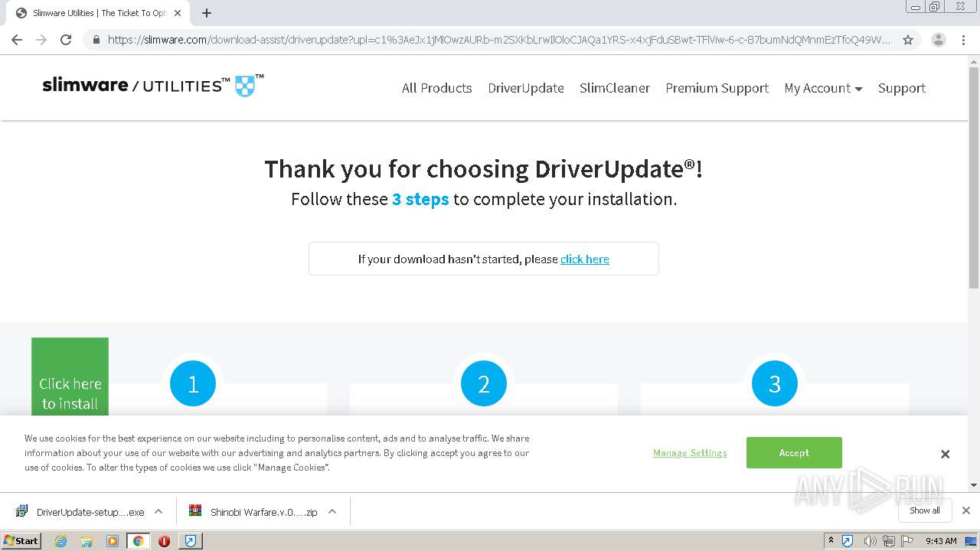The height and width of the screenshot is (551, 980).
Task: Click the Show desktop button
Action: [972, 541]
